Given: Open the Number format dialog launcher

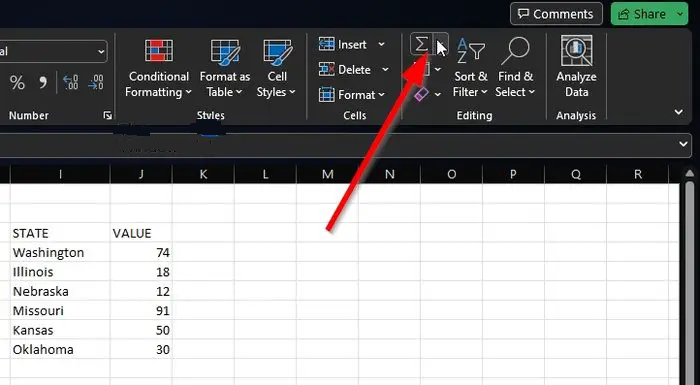Looking at the screenshot, I should pyautogui.click(x=108, y=116).
